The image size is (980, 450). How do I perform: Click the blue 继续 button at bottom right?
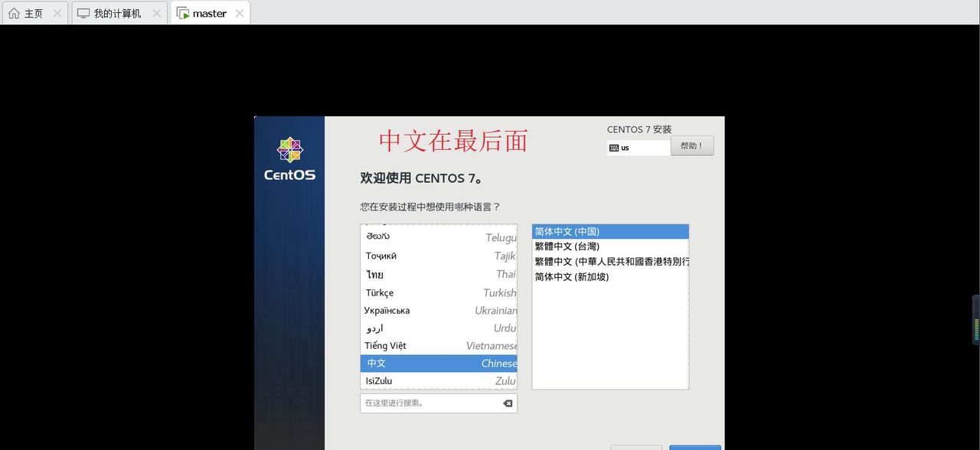coord(694,447)
